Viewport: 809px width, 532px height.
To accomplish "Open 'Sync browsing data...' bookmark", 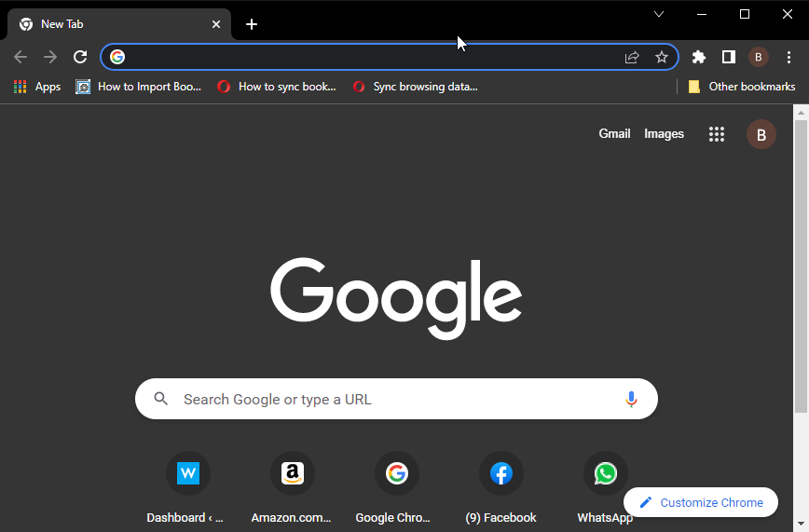I will [x=415, y=87].
